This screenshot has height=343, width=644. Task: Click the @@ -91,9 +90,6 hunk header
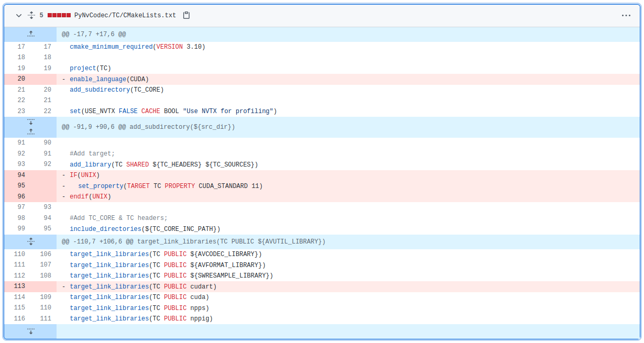coord(148,126)
